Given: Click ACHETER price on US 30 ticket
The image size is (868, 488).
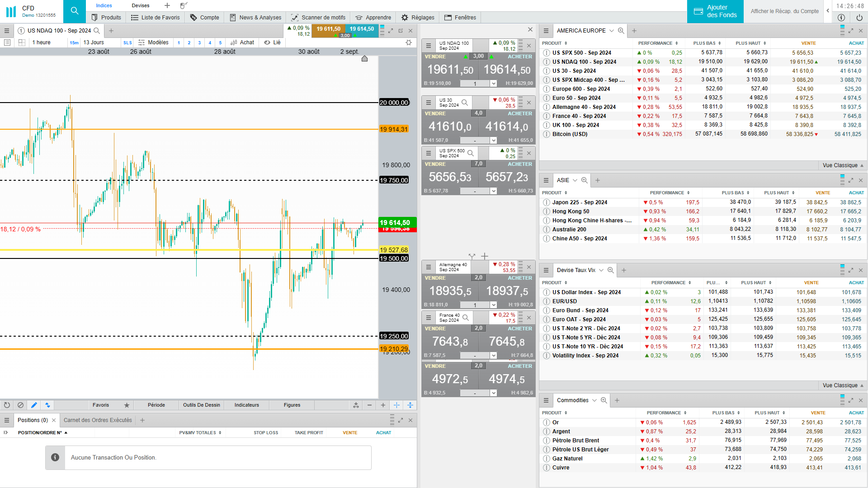Looking at the screenshot, I should pos(507,127).
